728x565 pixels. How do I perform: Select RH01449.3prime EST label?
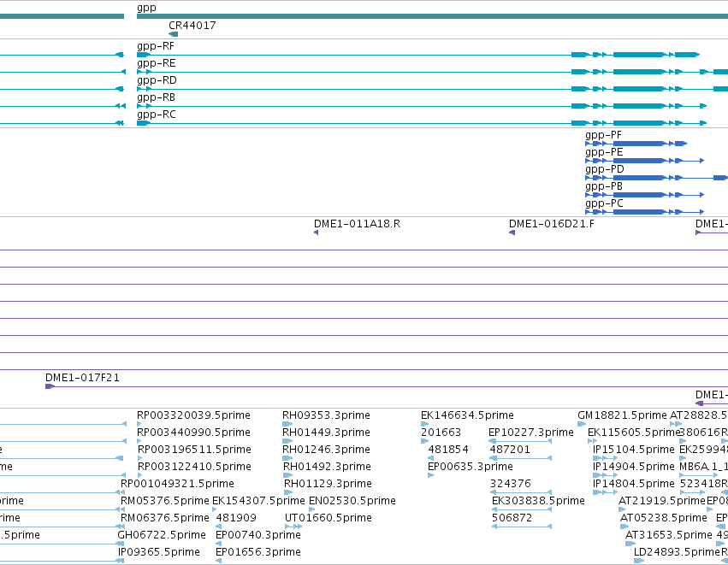pyautogui.click(x=328, y=433)
